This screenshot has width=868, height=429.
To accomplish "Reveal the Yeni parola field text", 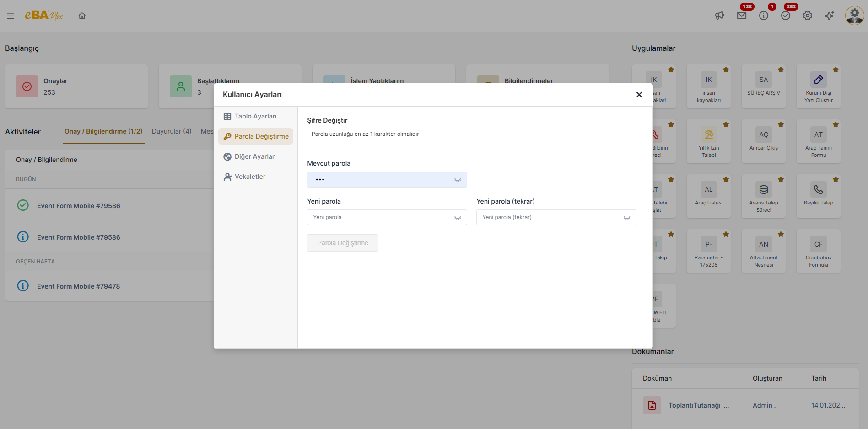I will point(458,218).
